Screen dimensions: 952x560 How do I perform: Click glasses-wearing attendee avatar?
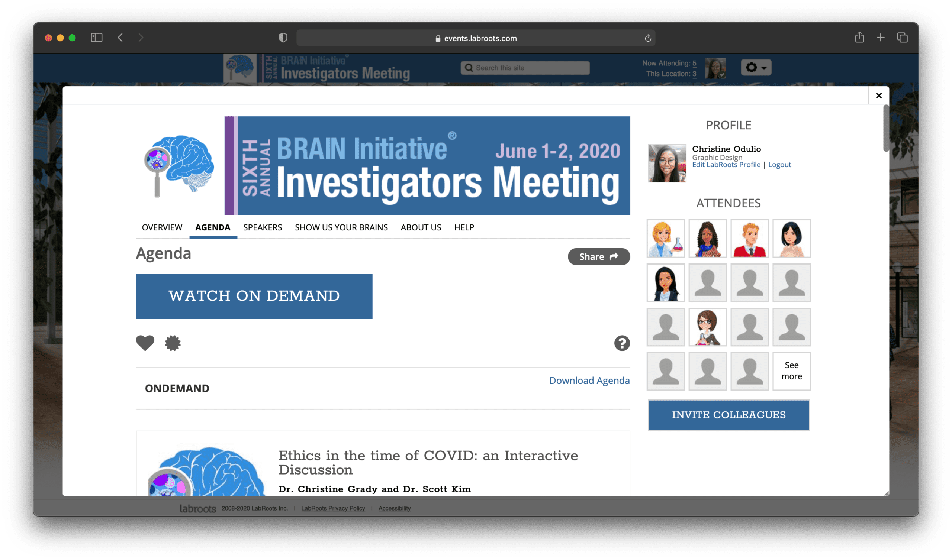[708, 327]
